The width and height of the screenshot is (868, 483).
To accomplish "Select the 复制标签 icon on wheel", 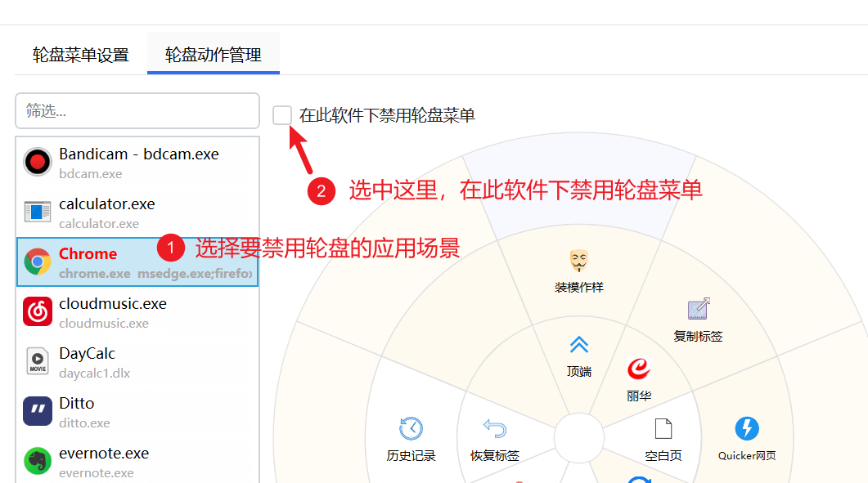I will [699, 309].
